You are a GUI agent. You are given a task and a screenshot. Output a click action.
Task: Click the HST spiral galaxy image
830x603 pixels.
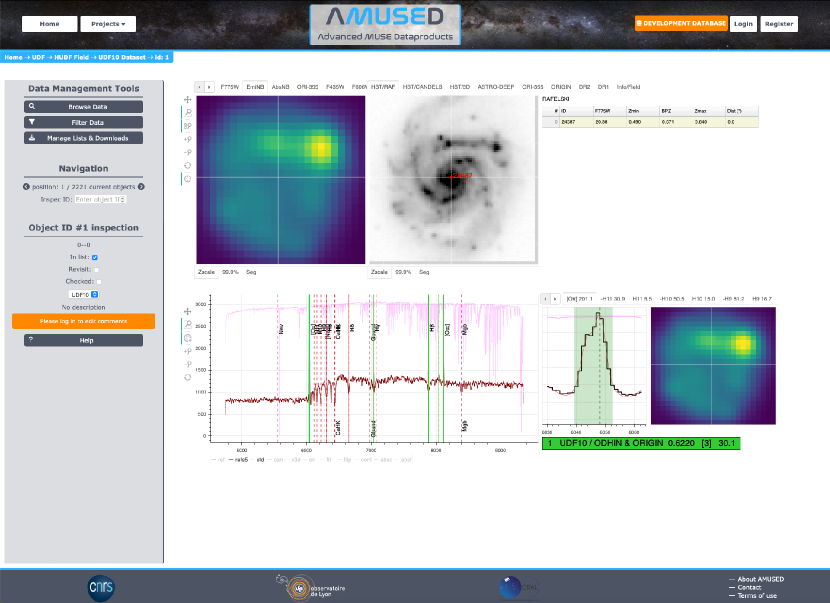coord(453,179)
